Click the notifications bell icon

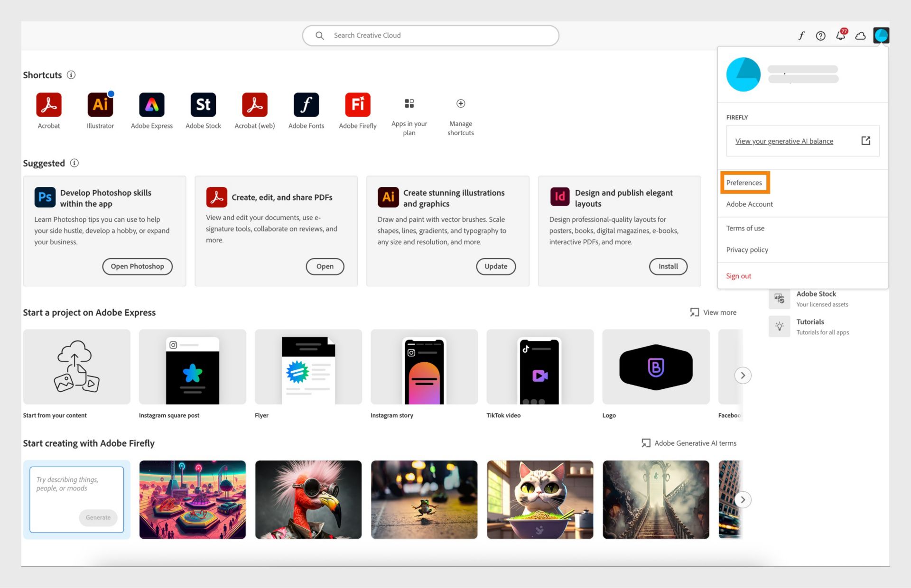coord(840,36)
